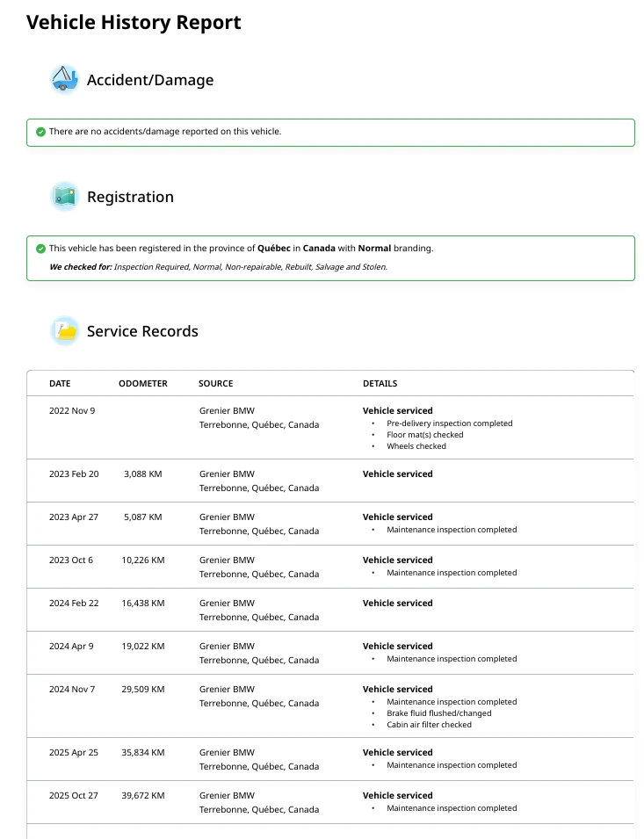Click the odometer value 39,672 KM

coord(143,796)
